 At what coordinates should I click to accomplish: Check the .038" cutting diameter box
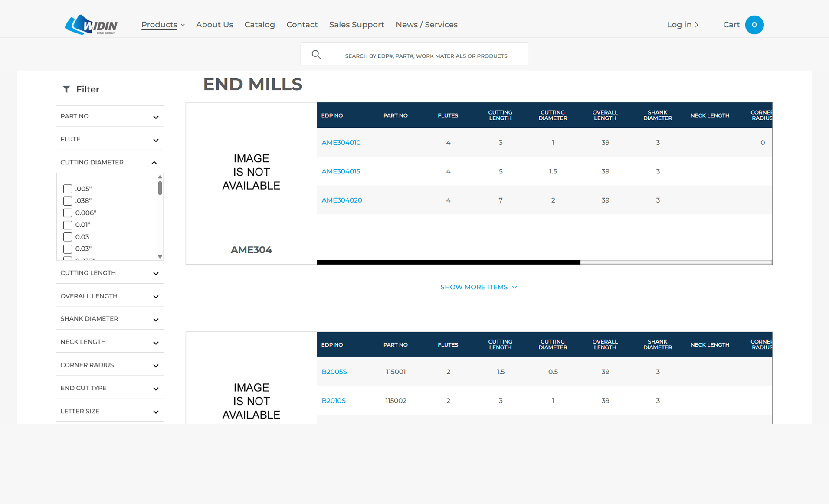(x=68, y=201)
